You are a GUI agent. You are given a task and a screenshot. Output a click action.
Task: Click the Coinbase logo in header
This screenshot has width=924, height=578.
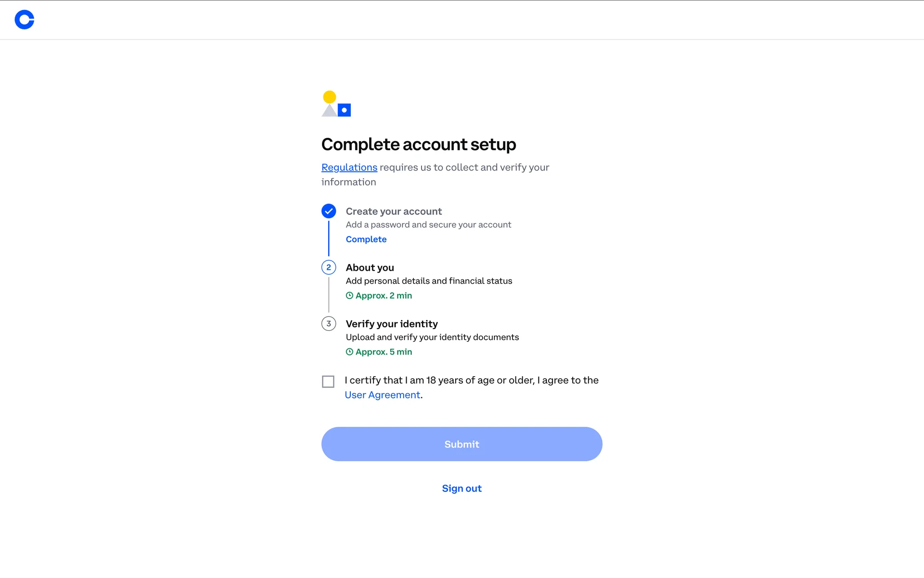point(25,20)
